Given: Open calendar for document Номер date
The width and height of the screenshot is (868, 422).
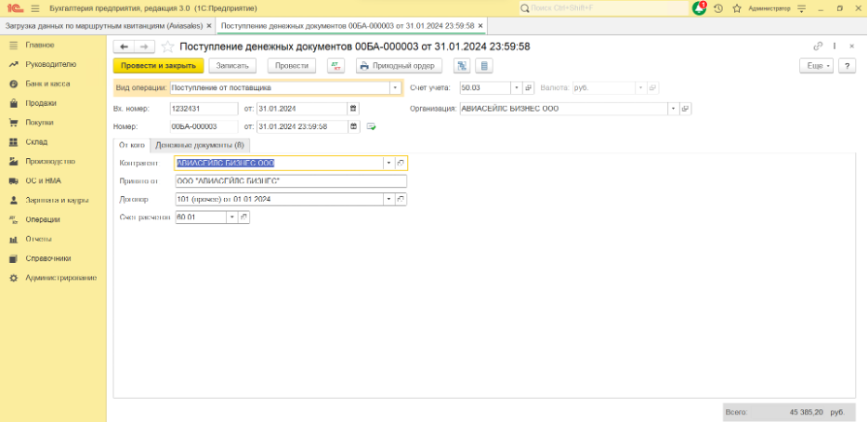Looking at the screenshot, I should pos(352,126).
